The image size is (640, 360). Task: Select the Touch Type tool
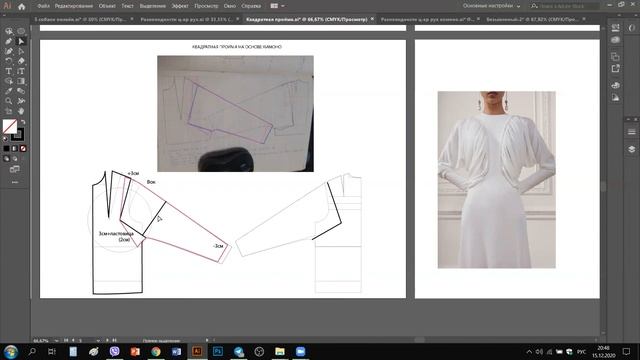click(21, 71)
